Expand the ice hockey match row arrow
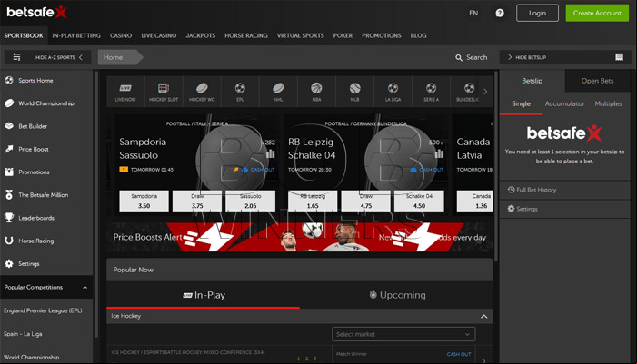Screen dimensions: 637x364 point(483,360)
